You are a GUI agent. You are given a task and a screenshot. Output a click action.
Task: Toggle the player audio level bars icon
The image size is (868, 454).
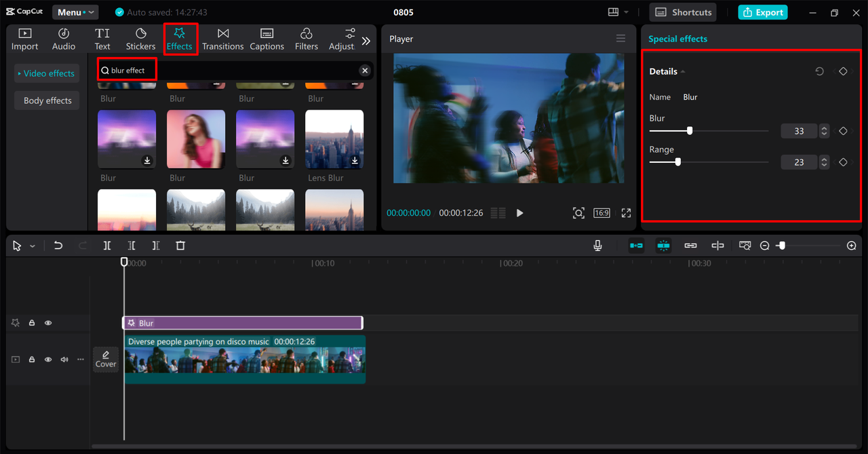498,213
